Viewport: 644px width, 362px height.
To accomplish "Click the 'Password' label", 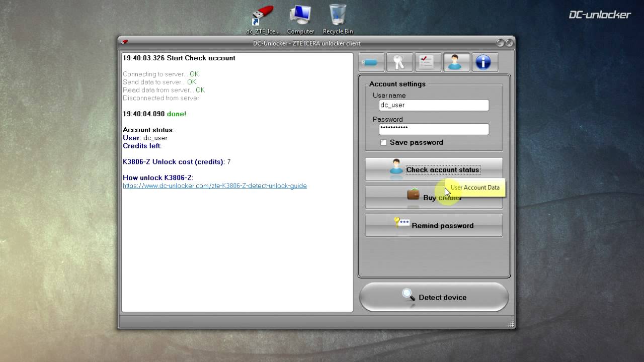I will (x=388, y=120).
